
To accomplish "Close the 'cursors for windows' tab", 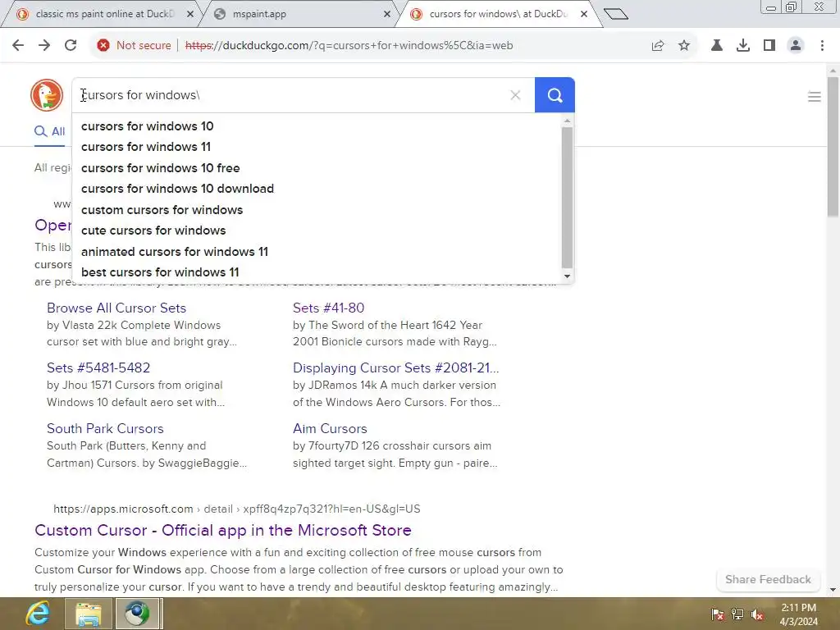I will [584, 15].
